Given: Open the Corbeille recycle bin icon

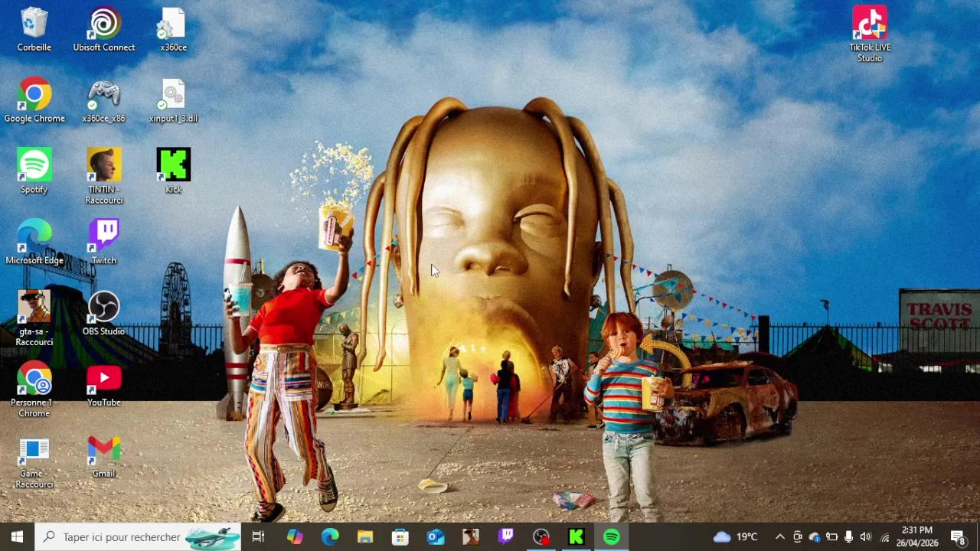Looking at the screenshot, I should [34, 30].
